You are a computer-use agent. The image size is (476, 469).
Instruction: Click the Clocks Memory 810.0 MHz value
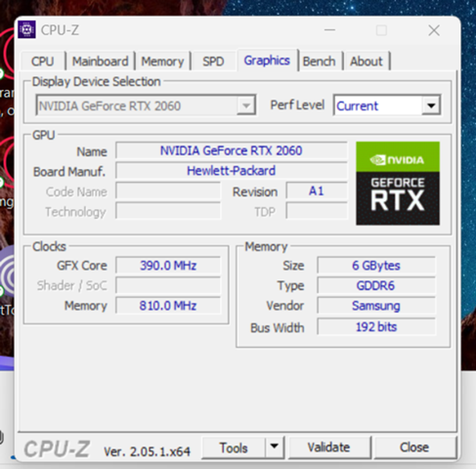tap(168, 306)
